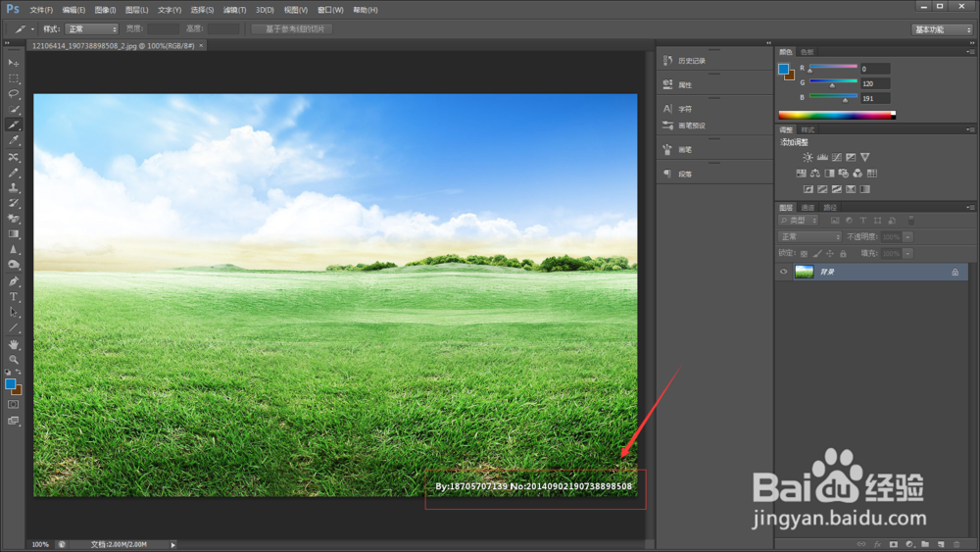
Task: Toggle layer filtering on/off switch
Action: [910, 220]
